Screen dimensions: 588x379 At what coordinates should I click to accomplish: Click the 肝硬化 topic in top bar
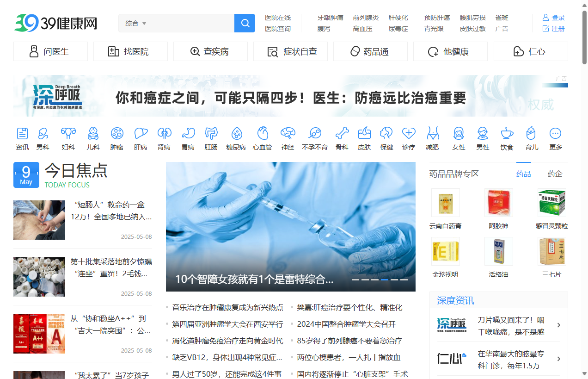[398, 18]
